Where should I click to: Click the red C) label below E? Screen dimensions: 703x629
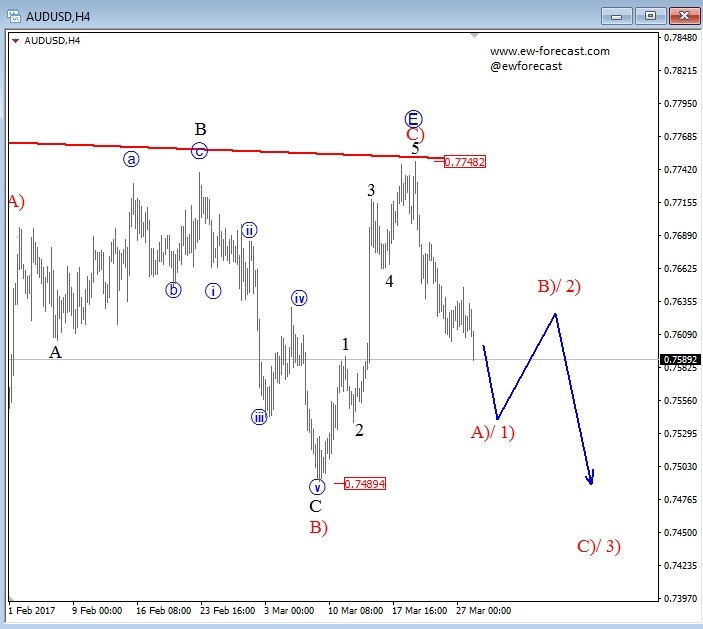coord(415,134)
